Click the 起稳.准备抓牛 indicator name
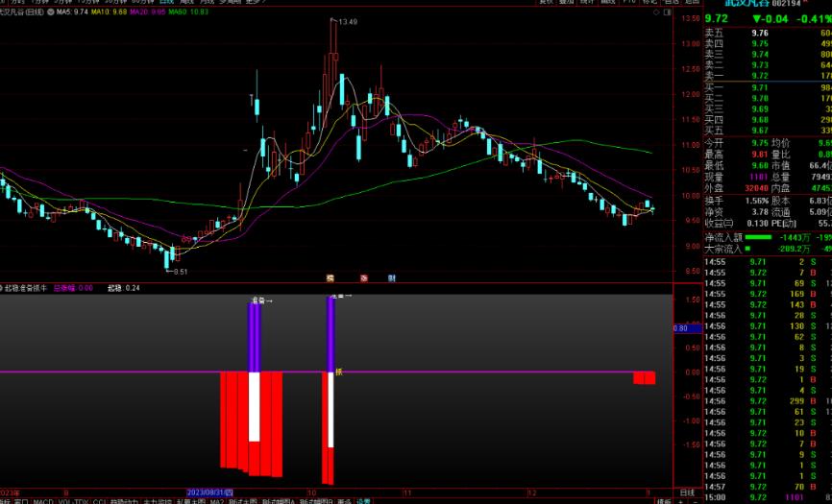 coord(26,288)
